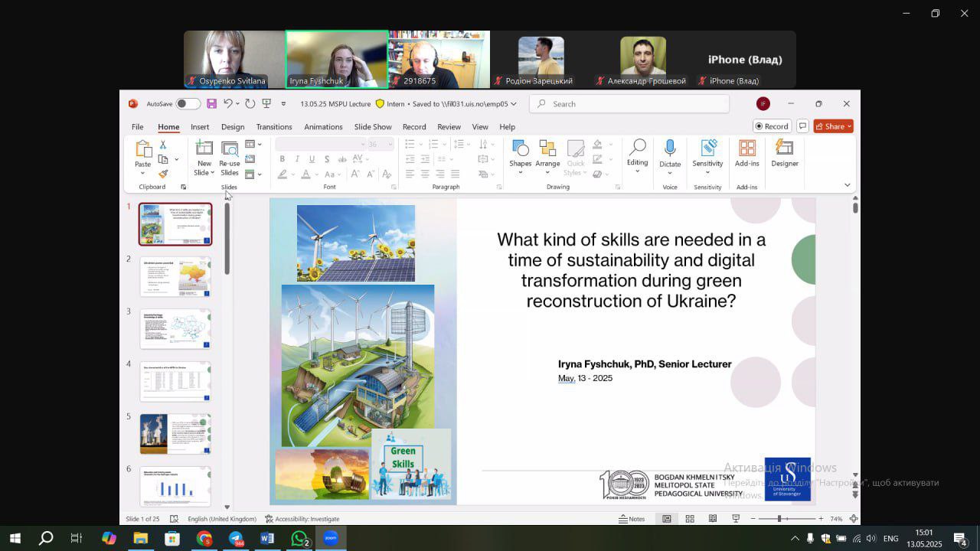Click the Dictate microphone icon
980x551 pixels.
coord(670,148)
